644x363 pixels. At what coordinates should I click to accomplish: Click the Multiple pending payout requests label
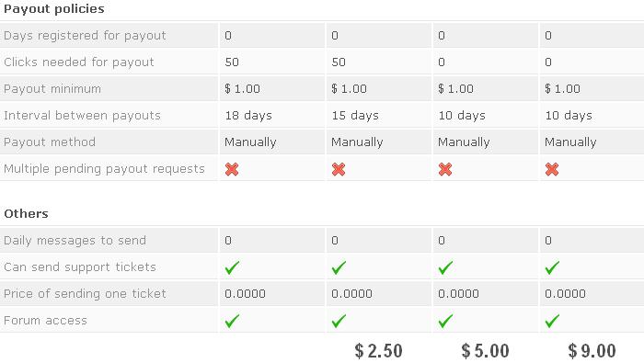(104, 168)
